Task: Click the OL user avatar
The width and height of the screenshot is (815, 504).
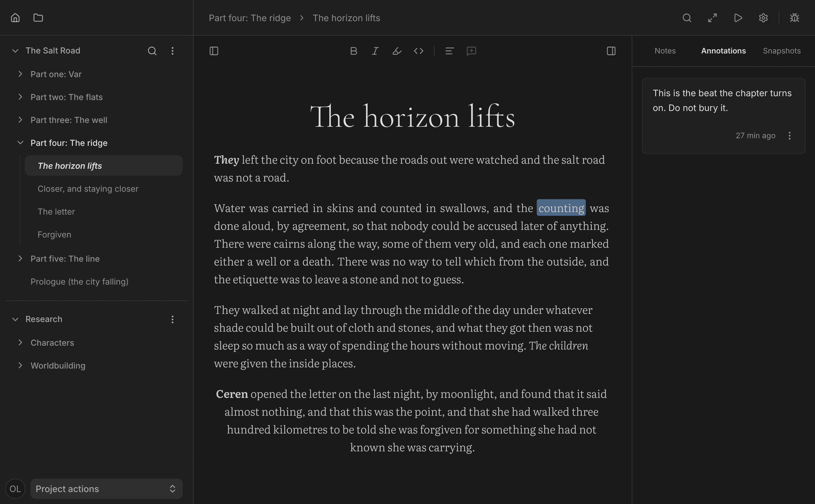Action: tap(15, 489)
